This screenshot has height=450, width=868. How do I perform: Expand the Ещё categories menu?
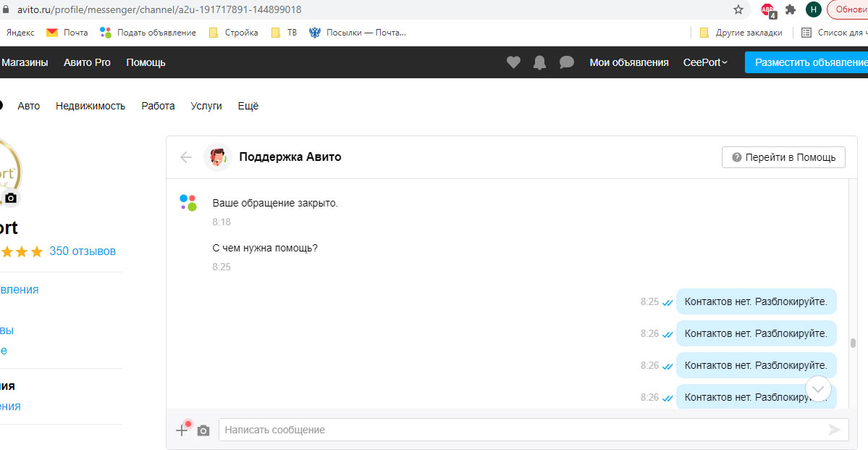coord(248,106)
